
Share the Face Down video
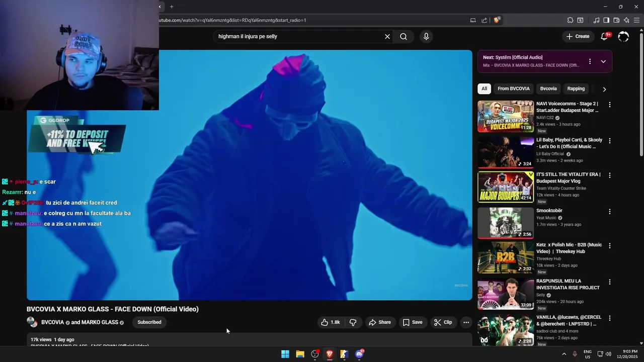pos(379,322)
